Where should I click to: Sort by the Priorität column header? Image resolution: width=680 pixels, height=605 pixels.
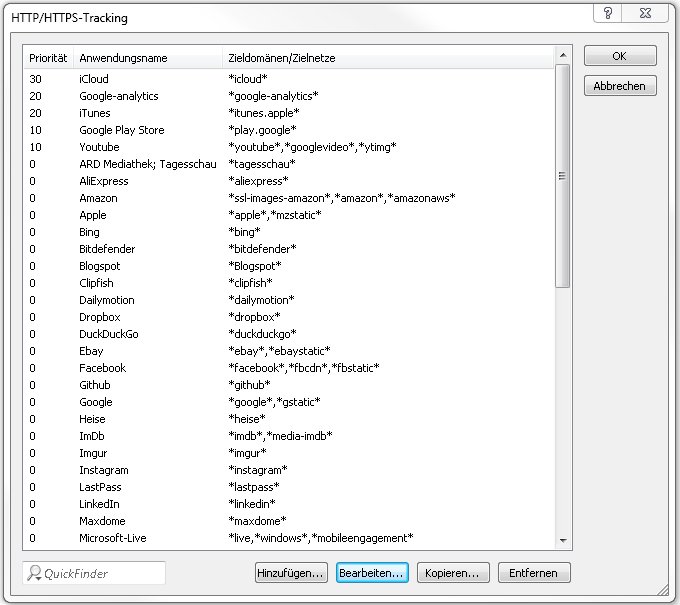click(x=48, y=58)
